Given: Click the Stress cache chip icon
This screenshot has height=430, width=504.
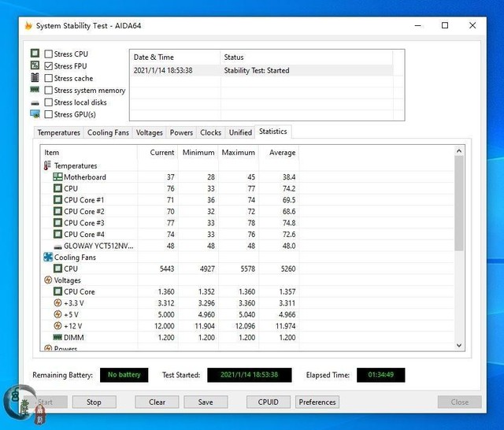Looking at the screenshot, I should point(35,77).
